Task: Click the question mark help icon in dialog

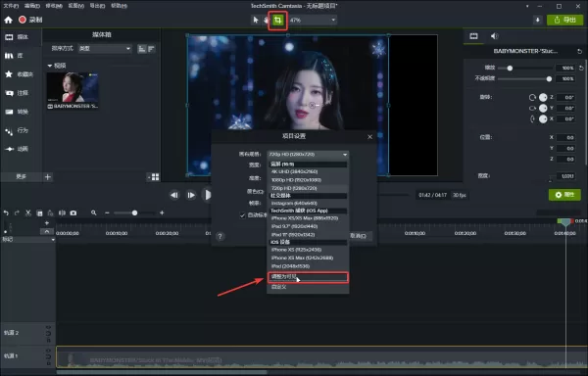Action: click(x=220, y=236)
